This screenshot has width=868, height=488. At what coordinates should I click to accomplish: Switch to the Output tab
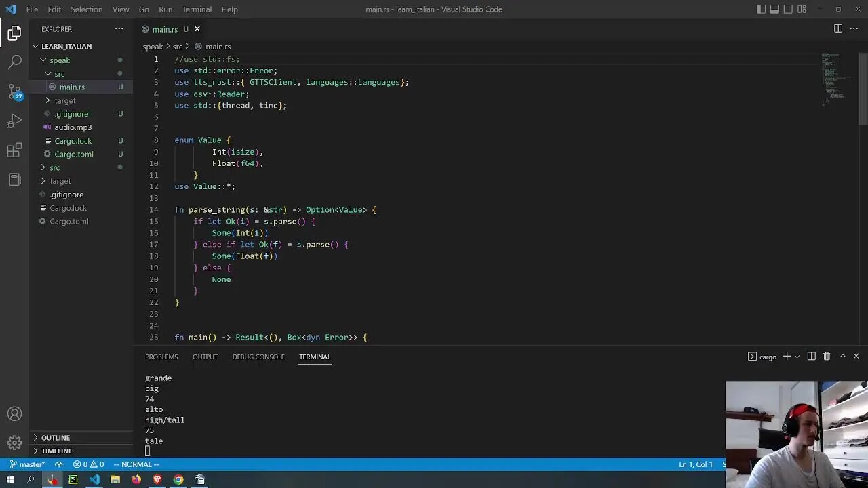point(205,357)
